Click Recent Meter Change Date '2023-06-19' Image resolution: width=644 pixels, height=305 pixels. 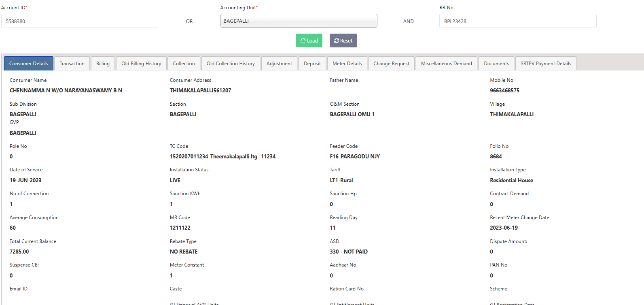(504, 228)
